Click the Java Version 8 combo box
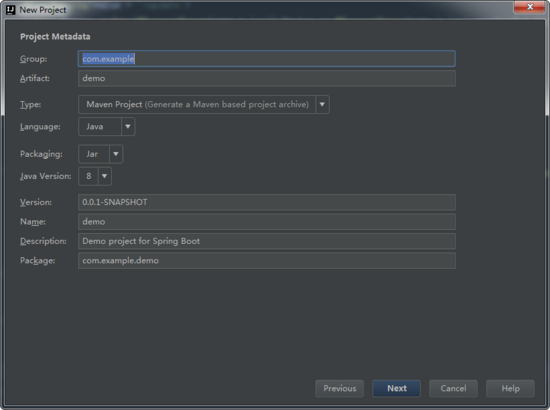550x410 pixels. pyautogui.click(x=95, y=176)
